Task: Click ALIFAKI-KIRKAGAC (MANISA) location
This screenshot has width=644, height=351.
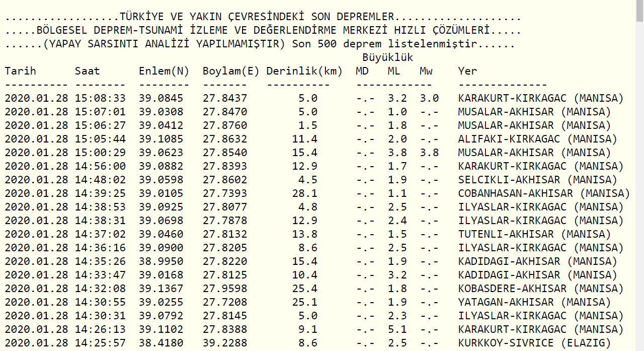Action: point(537,139)
